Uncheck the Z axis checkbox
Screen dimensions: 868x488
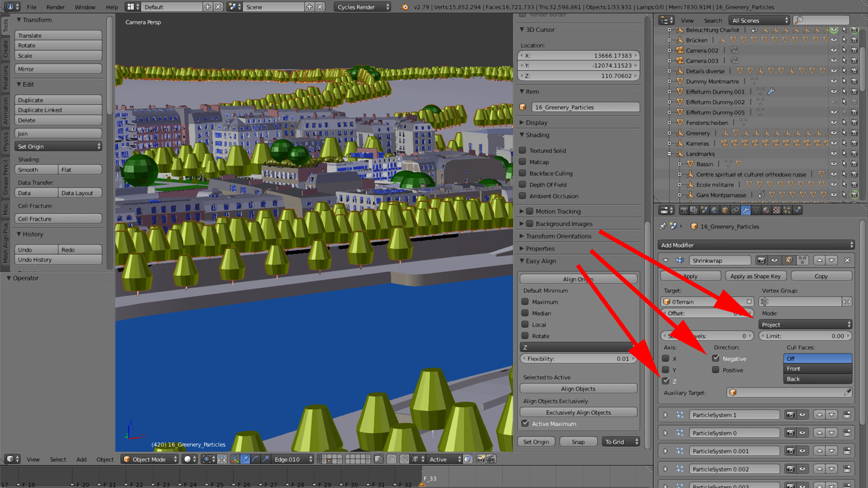pyautogui.click(x=666, y=381)
